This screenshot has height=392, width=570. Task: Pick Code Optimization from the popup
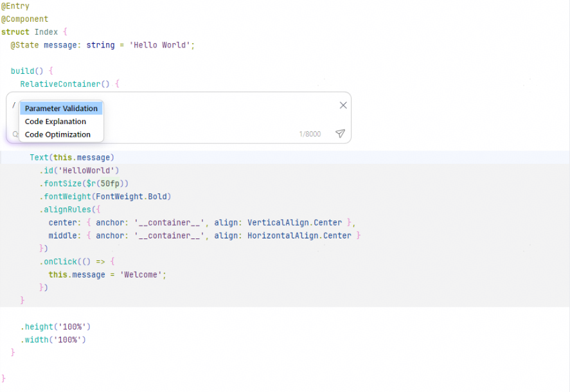(58, 135)
